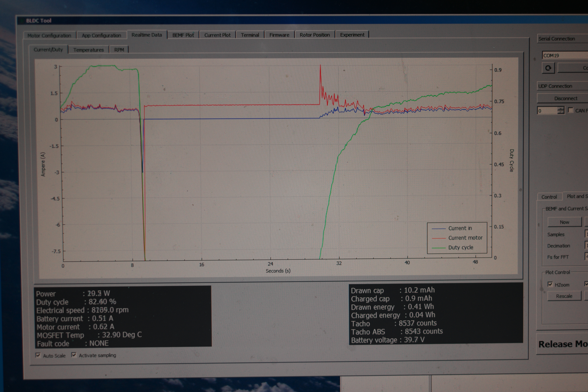Select the Current/Duty sub-tab
The height and width of the screenshot is (392, 588).
48,50
